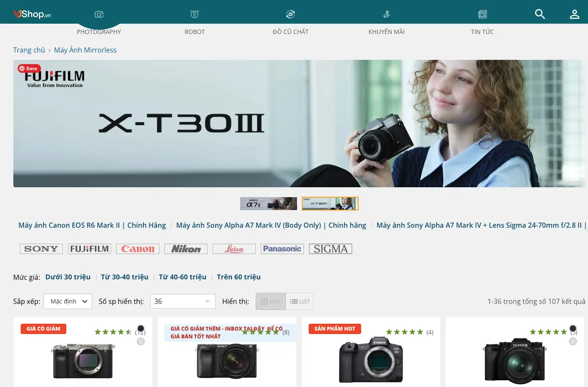Click the GIÁ CÓ GIẢM badge
Screen dimensions: 588x387
click(x=43, y=329)
